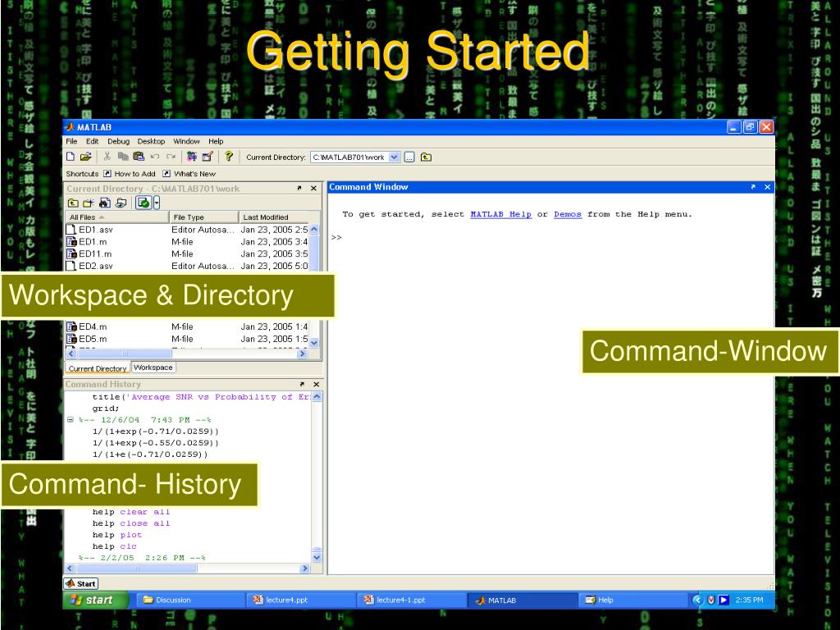This screenshot has height=630, width=840.
Task: Select the Current Directory tab
Action: [x=98, y=368]
